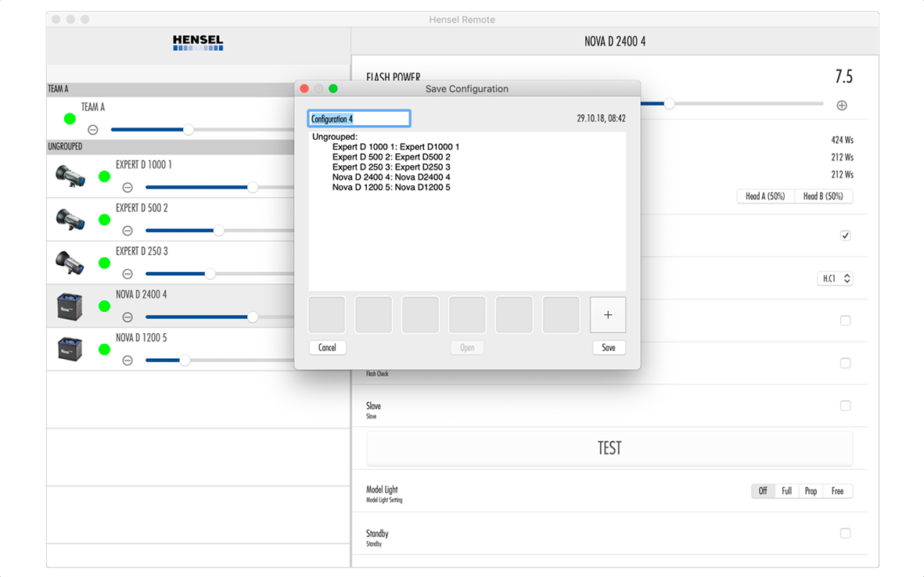Screen dimensions: 924x577
Task: Uncheck the checked option checkbox
Action: [x=845, y=235]
